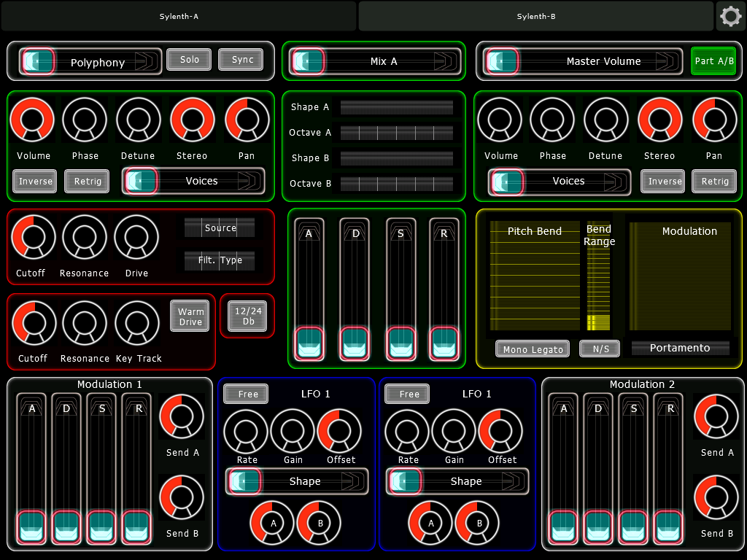Switch to the Sylenth-B tab
The width and height of the screenshot is (747, 560).
point(536,16)
